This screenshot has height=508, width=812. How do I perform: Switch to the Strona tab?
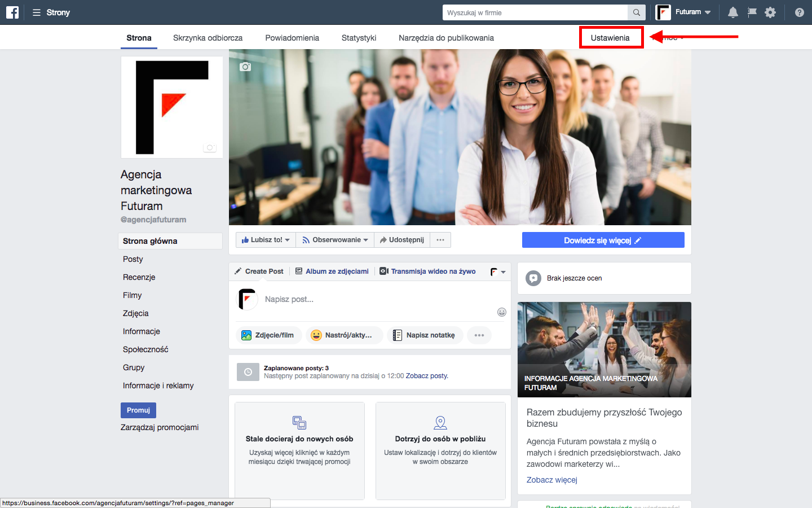click(139, 38)
